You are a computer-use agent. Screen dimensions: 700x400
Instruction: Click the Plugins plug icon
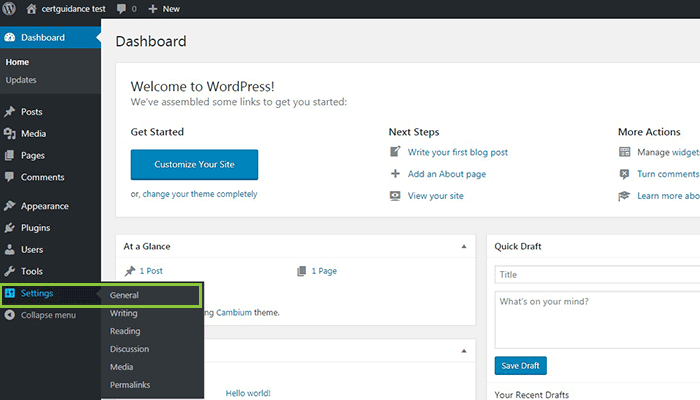pyautogui.click(x=9, y=228)
